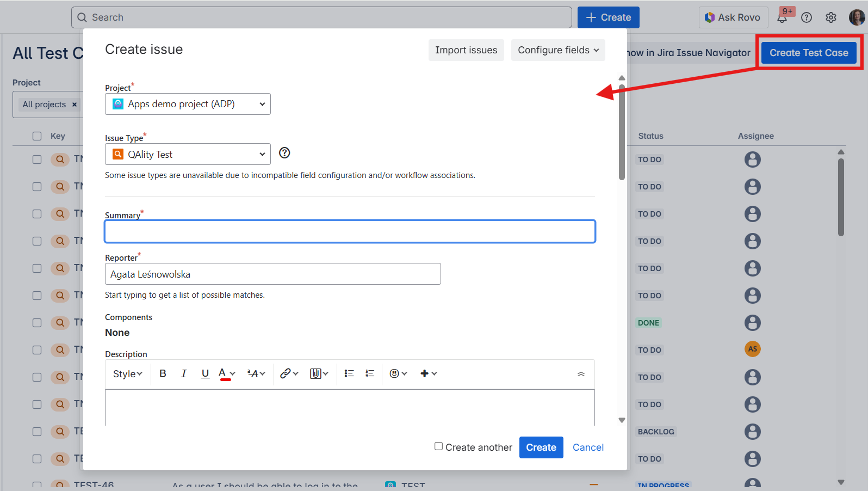The height and width of the screenshot is (491, 868).
Task: Tick the checkbox of the DONE status row
Action: click(37, 323)
